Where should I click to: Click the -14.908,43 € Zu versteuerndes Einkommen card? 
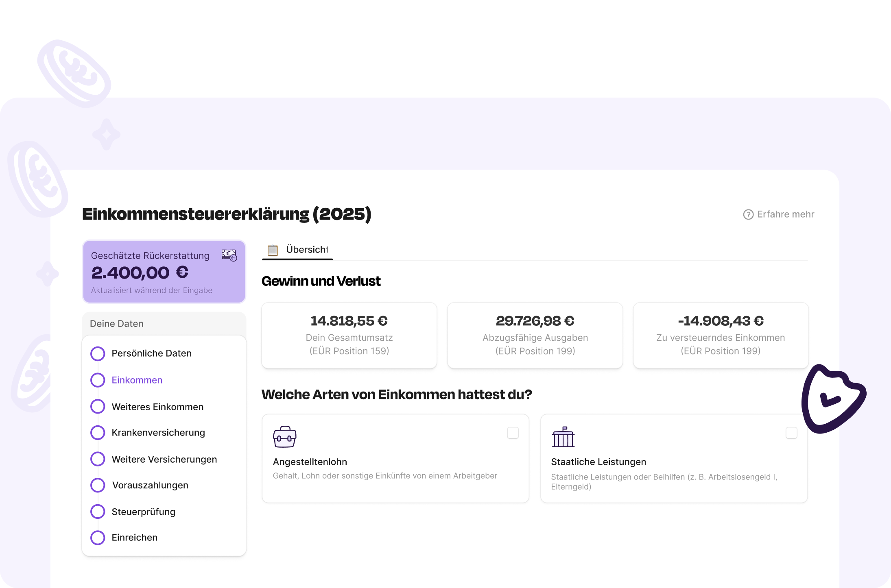pos(721,335)
